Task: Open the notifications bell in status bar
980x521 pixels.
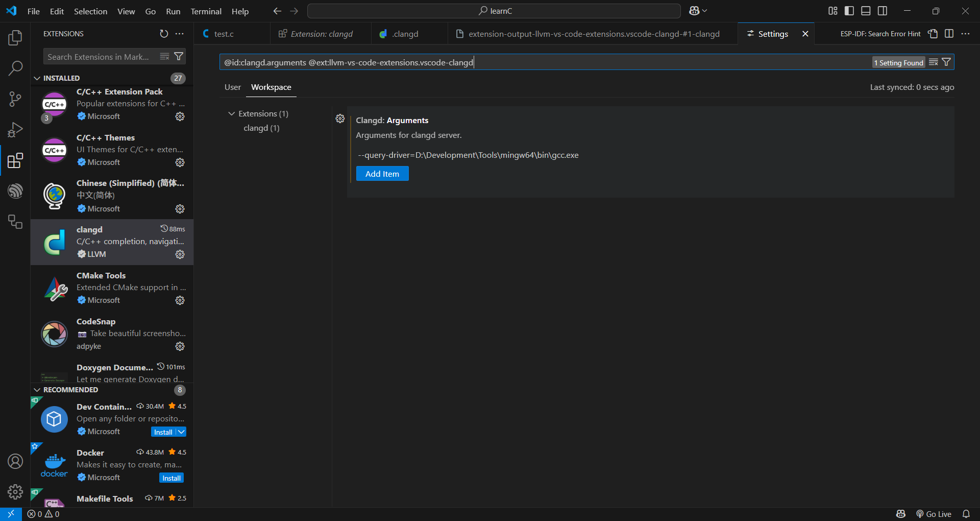Action: pyautogui.click(x=966, y=514)
